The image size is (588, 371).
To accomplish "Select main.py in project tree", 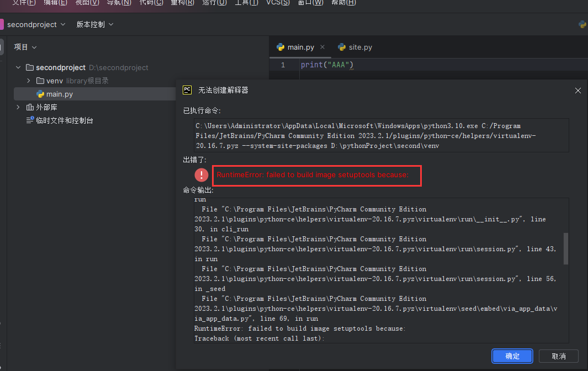I will click(59, 94).
